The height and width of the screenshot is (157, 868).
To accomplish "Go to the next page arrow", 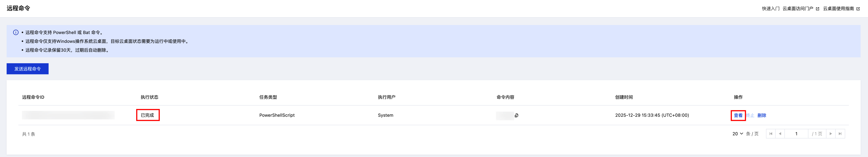I will point(831,134).
